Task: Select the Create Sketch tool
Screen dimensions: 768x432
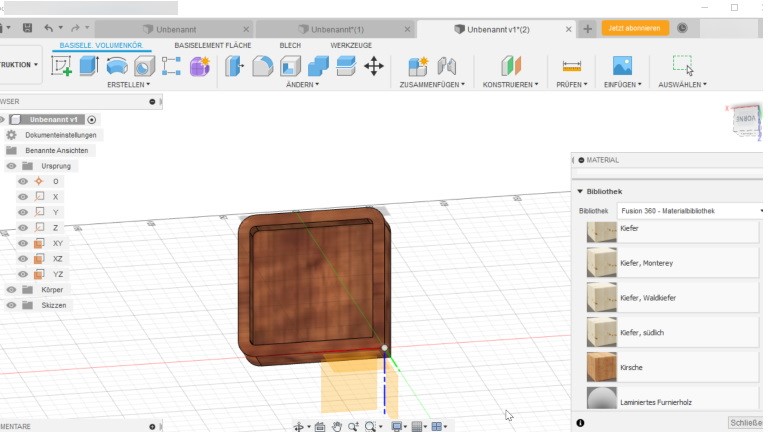Action: 61,66
